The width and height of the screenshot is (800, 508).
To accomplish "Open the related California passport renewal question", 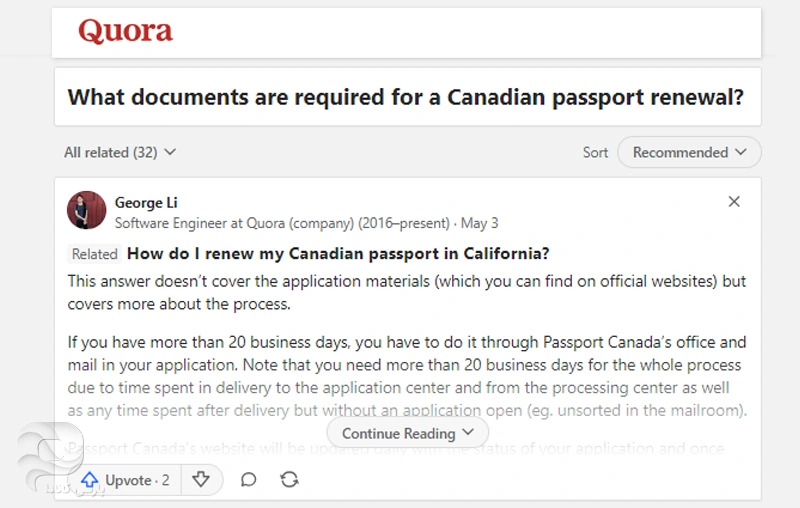I will (338, 254).
